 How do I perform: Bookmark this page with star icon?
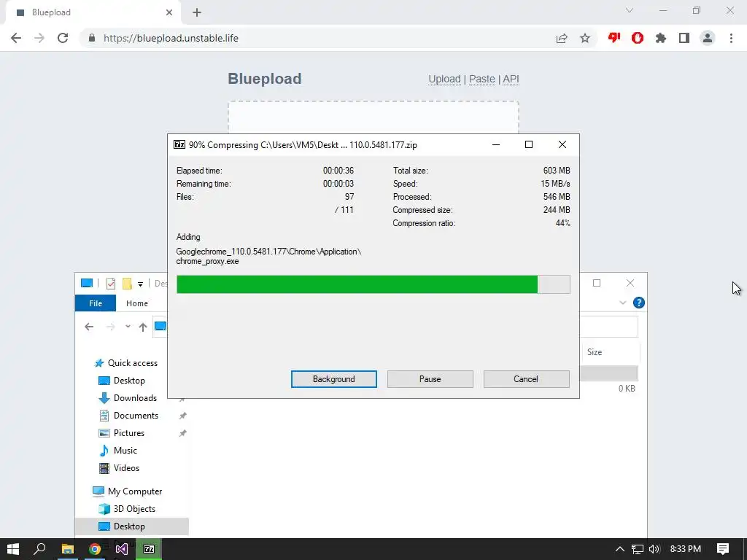point(585,38)
